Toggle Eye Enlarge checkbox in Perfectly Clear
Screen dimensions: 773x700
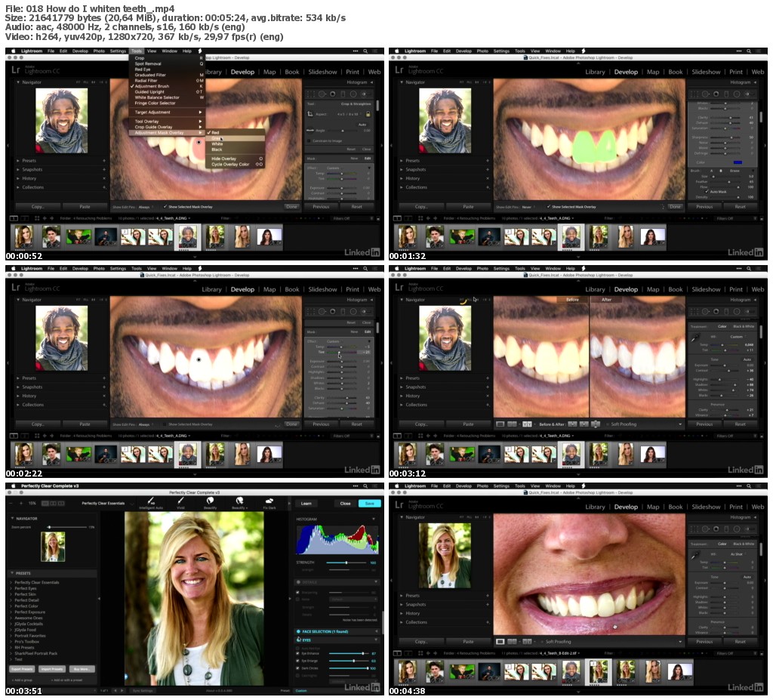(x=297, y=661)
